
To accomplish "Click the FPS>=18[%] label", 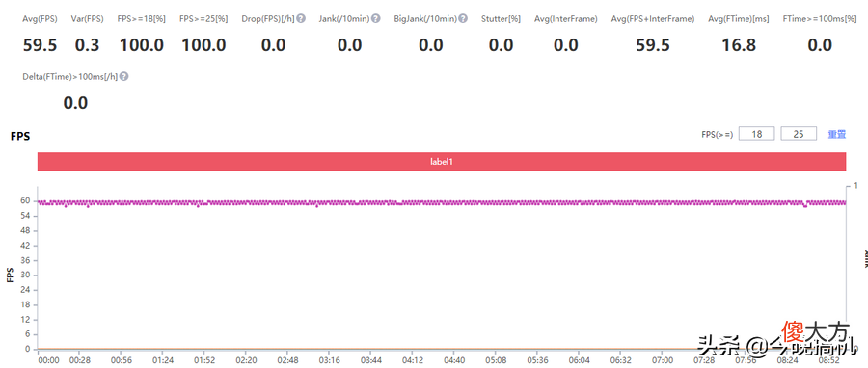I will (142, 19).
